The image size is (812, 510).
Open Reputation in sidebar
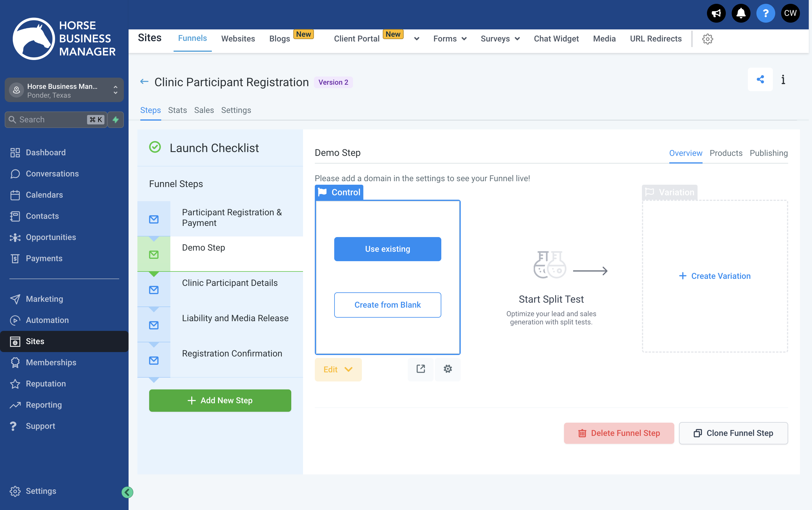pos(46,384)
